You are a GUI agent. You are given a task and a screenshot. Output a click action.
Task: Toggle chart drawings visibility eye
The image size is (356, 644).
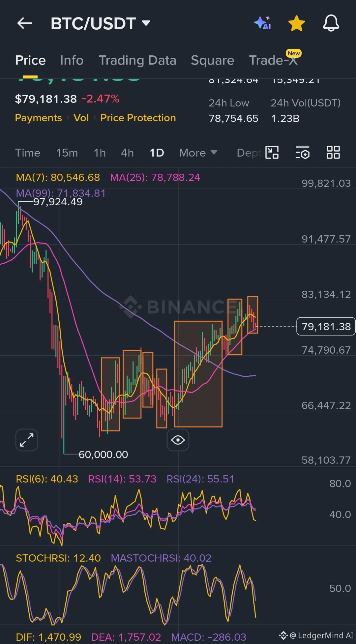point(178,440)
